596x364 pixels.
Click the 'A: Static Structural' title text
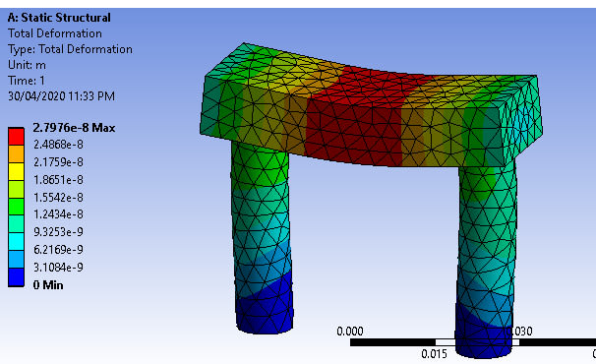[59, 18]
